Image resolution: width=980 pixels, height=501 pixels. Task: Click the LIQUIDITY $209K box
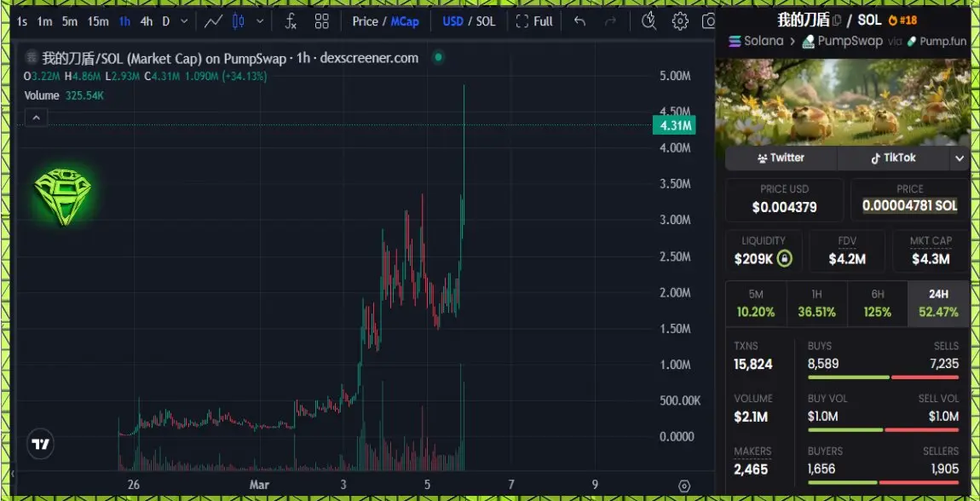click(764, 251)
